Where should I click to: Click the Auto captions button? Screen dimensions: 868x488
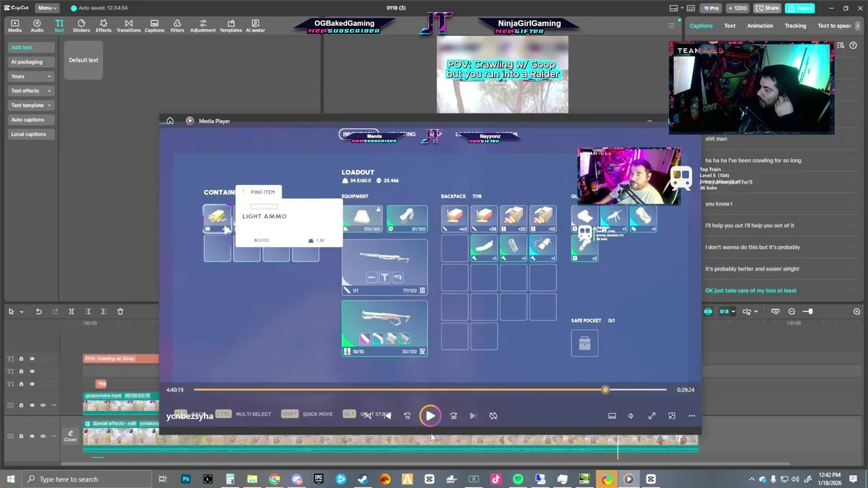31,119
